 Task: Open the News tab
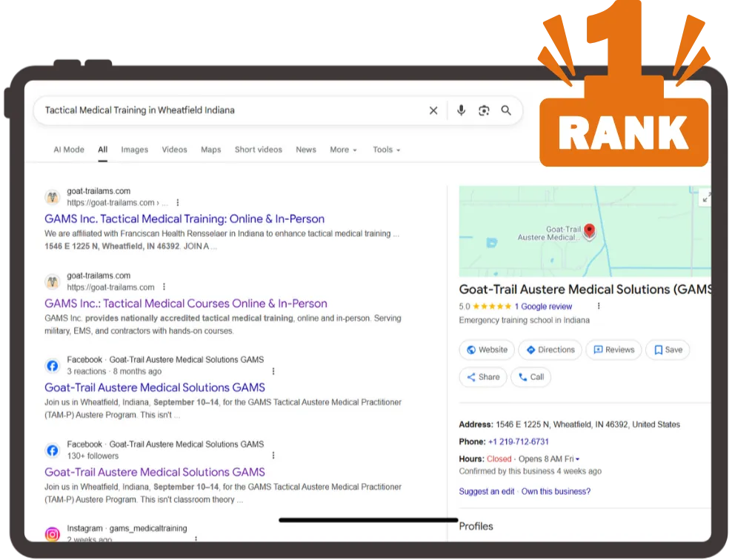(306, 150)
